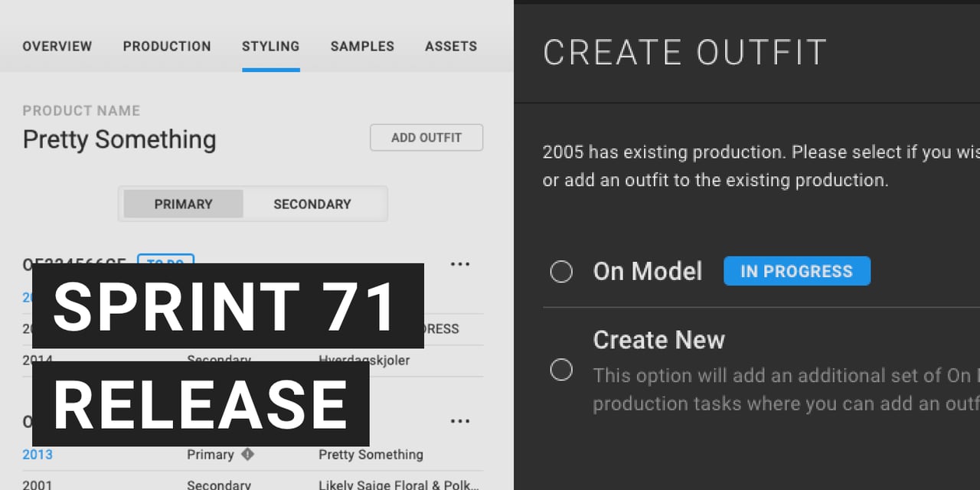This screenshot has width=980, height=490.
Task: Select the On Model radio button
Action: (561, 272)
